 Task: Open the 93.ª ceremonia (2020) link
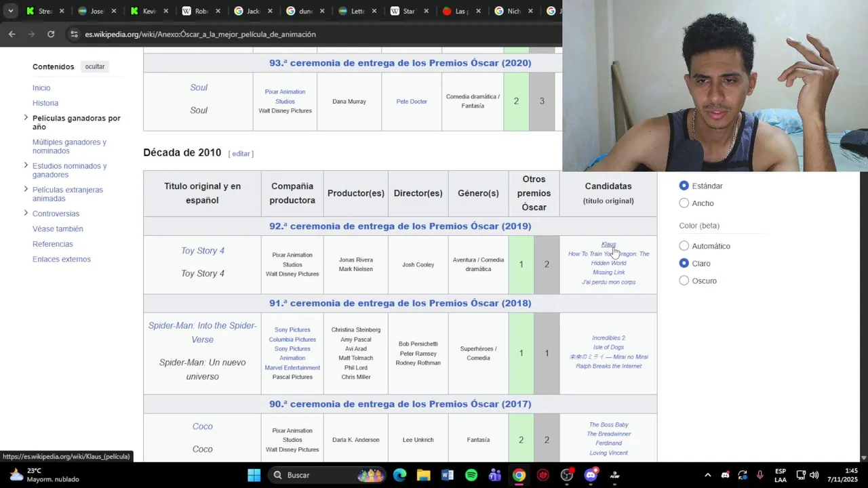click(400, 63)
